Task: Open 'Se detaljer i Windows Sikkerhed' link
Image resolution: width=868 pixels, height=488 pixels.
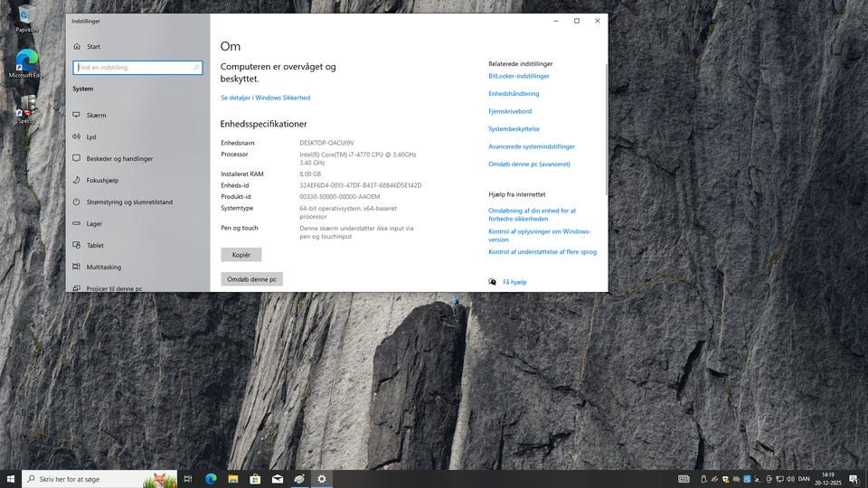Action: 265,98
